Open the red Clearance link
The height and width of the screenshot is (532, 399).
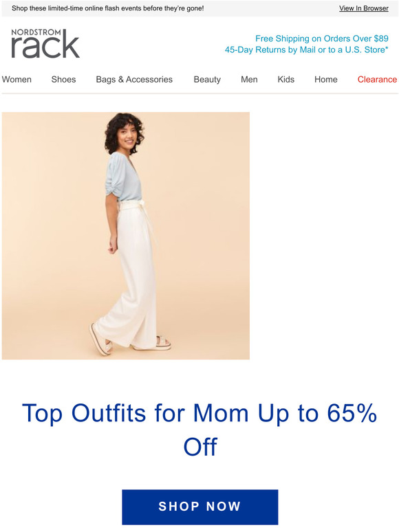(x=377, y=80)
